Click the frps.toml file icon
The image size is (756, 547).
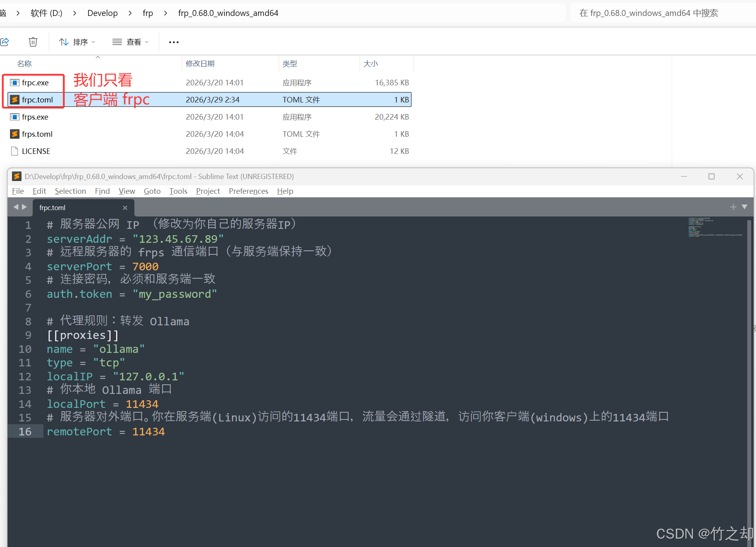(15, 134)
